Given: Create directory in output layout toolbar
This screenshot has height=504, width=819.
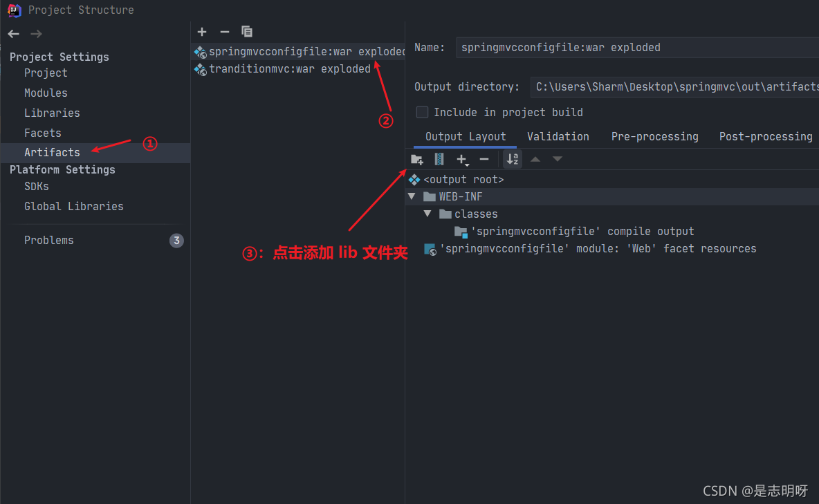Looking at the screenshot, I should [417, 159].
